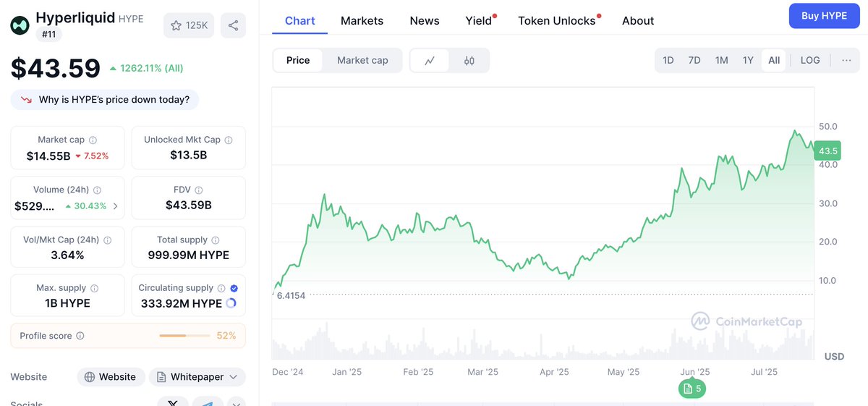Click the 1262.11% (All) change text

[152, 69]
